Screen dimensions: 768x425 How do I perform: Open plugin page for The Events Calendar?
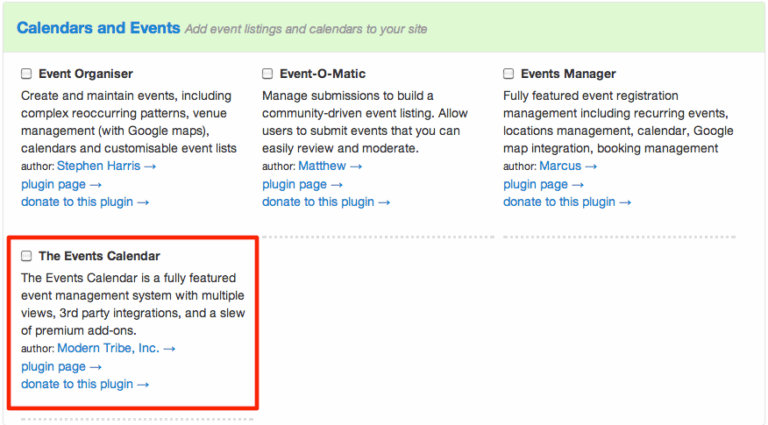pos(61,367)
